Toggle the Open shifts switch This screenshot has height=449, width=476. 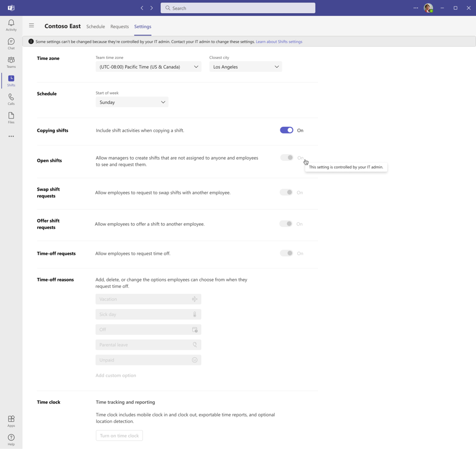click(x=287, y=158)
